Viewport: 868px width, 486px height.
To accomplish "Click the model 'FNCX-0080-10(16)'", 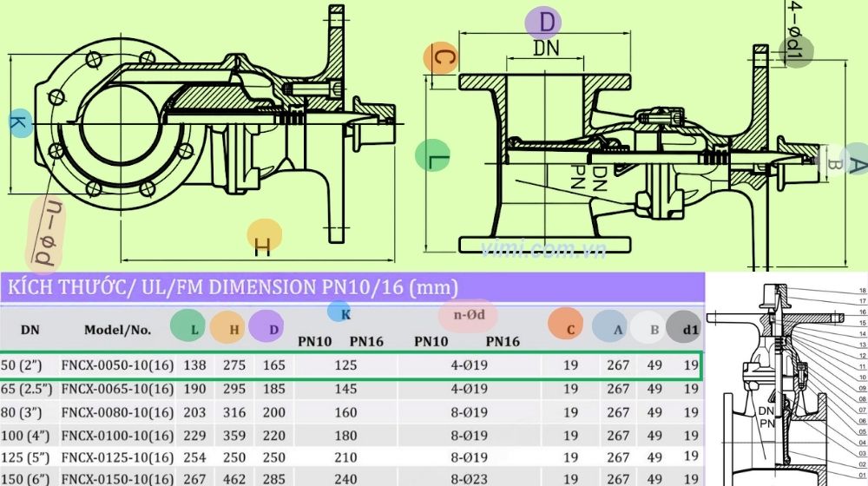I will [117, 413].
